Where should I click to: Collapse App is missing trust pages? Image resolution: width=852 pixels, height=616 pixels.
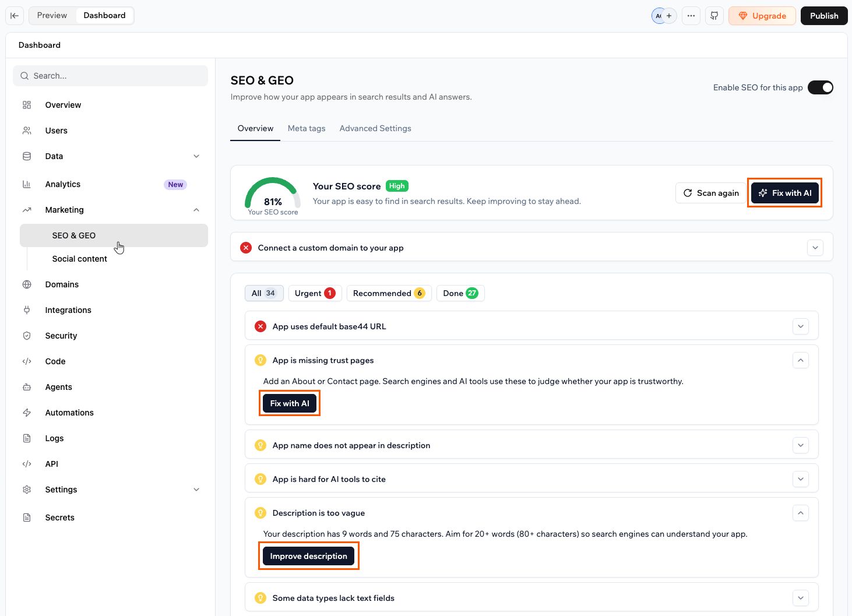coord(801,360)
